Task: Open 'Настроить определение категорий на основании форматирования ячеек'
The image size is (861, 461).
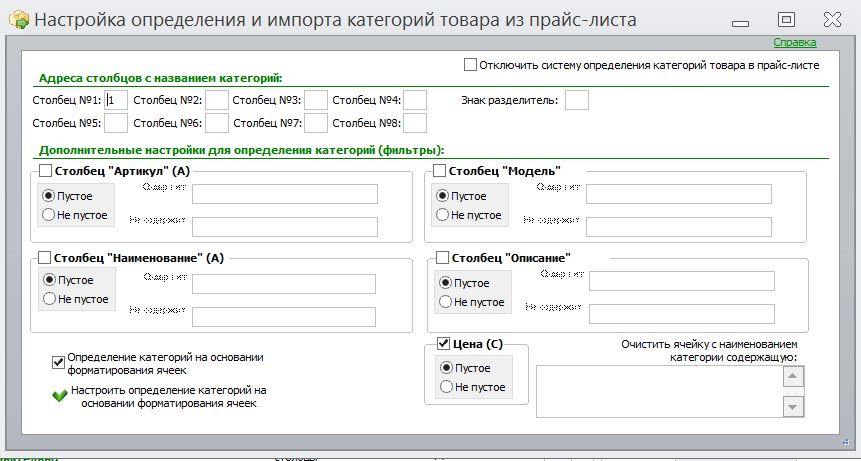Action: (169, 397)
